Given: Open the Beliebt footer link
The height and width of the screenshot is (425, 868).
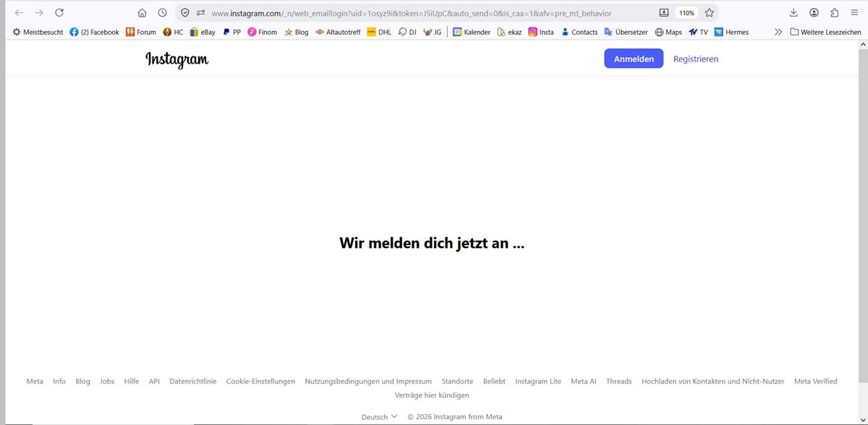Looking at the screenshot, I should [494, 381].
